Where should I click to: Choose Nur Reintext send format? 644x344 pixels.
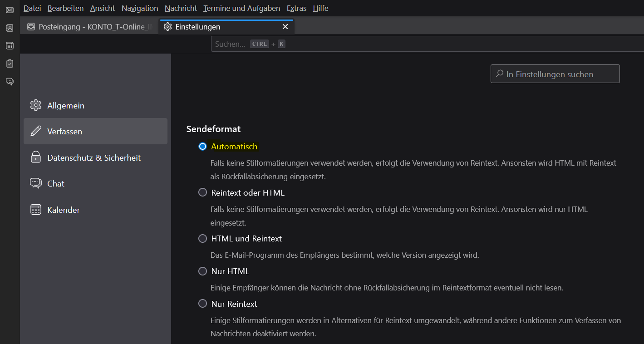coord(202,304)
